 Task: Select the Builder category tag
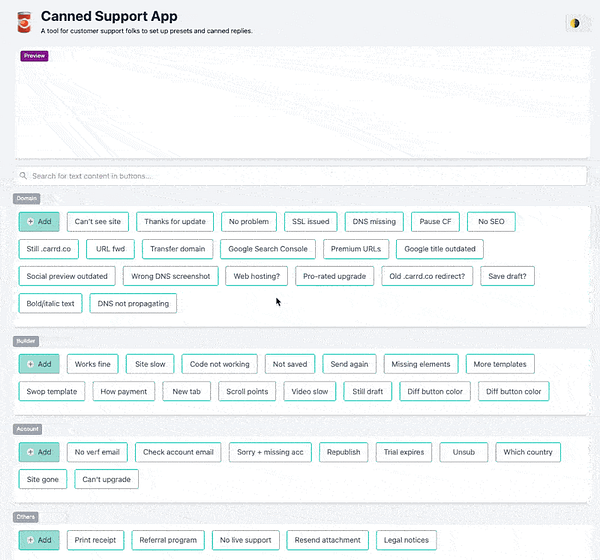pyautogui.click(x=26, y=341)
